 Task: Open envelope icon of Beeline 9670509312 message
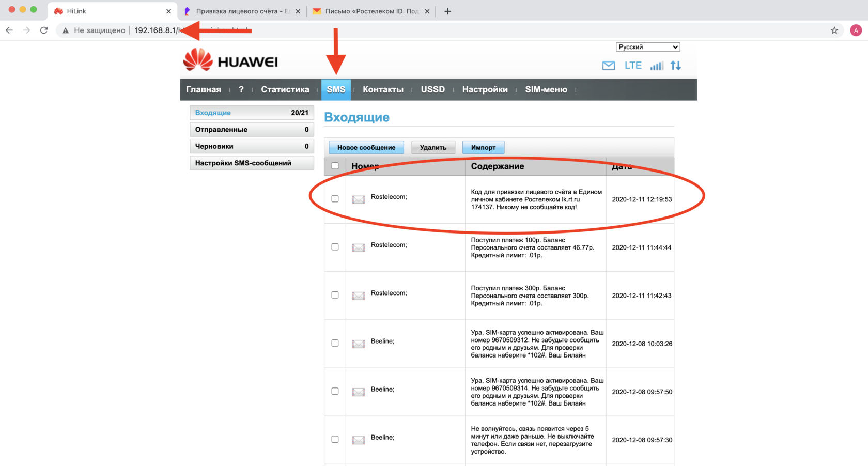pyautogui.click(x=359, y=344)
